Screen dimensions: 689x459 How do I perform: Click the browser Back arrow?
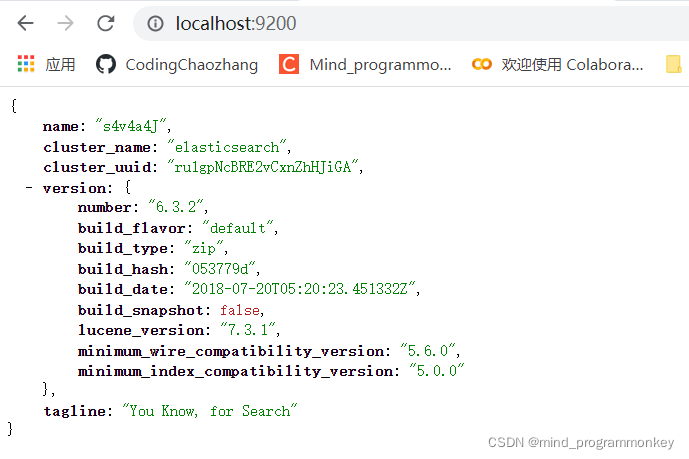tap(25, 23)
